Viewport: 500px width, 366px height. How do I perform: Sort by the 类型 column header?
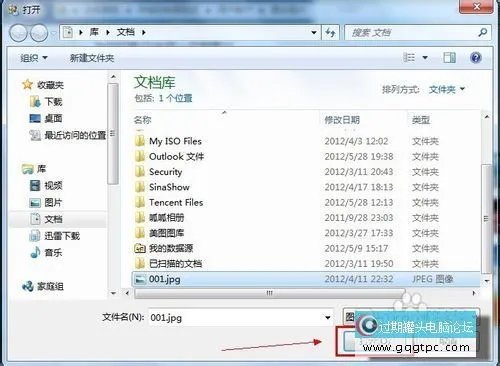click(421, 120)
